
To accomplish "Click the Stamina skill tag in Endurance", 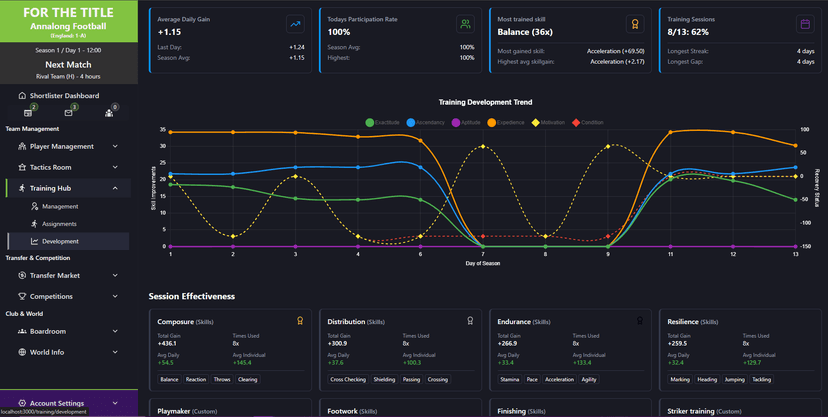I will coord(509,380).
